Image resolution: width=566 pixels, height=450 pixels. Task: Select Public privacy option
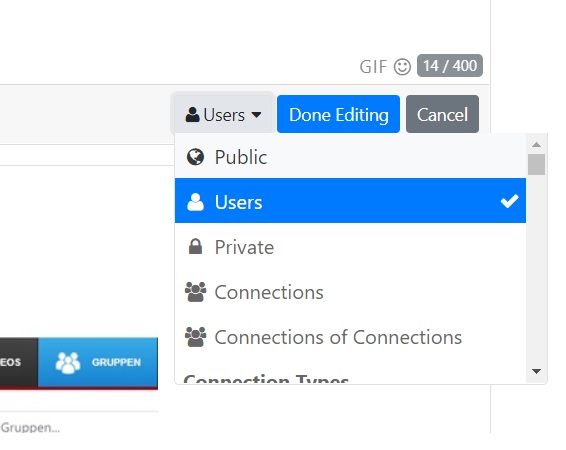350,157
